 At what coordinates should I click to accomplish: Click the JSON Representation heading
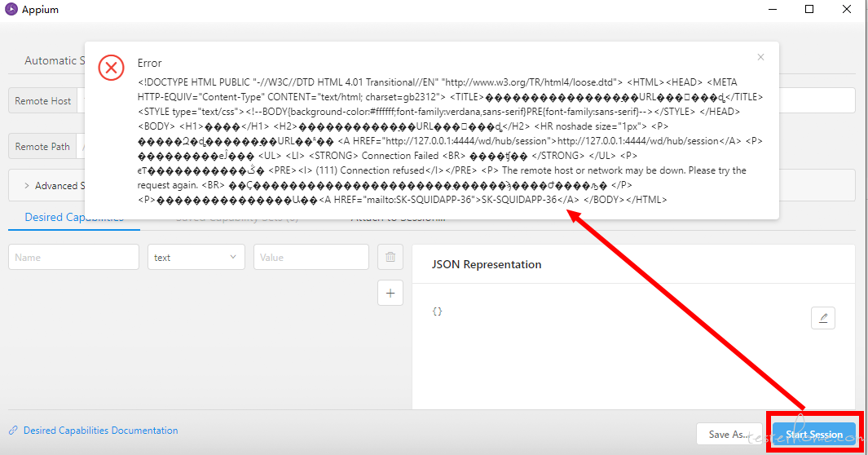[486, 264]
